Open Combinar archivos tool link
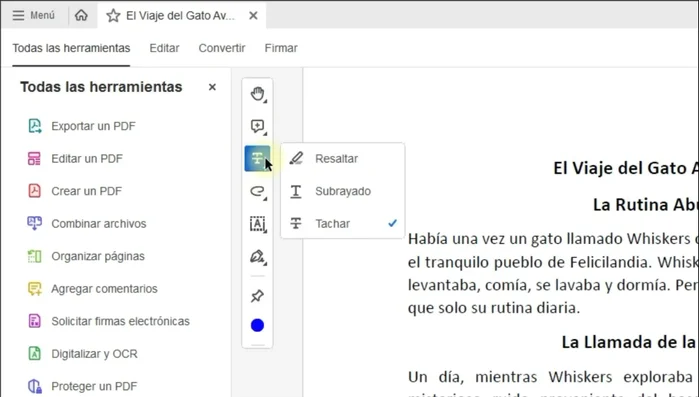699x397 pixels. (99, 224)
